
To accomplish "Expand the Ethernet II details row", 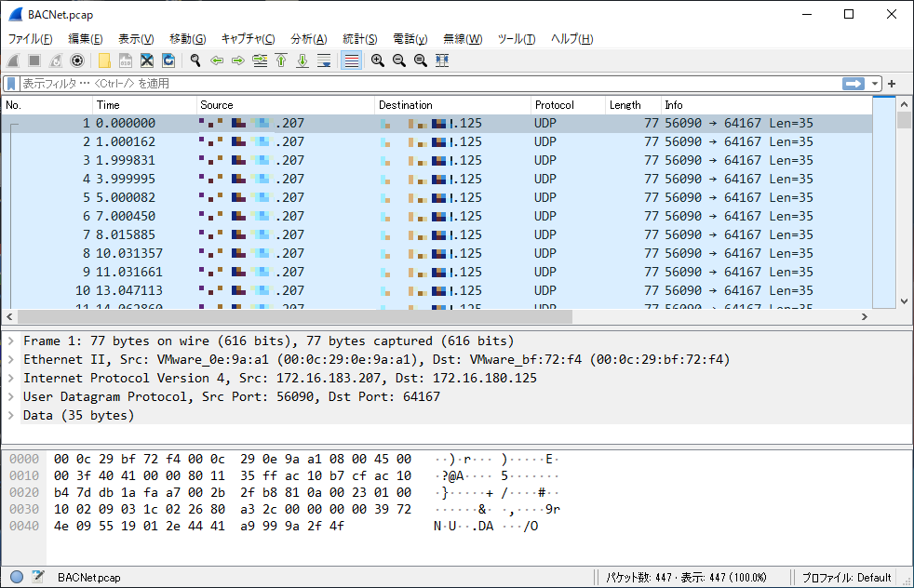I will point(10,359).
